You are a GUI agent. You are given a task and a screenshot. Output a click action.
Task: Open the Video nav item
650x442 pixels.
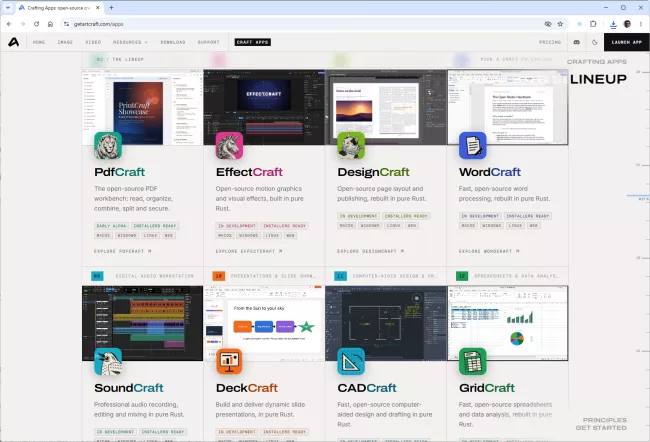[x=93, y=42]
